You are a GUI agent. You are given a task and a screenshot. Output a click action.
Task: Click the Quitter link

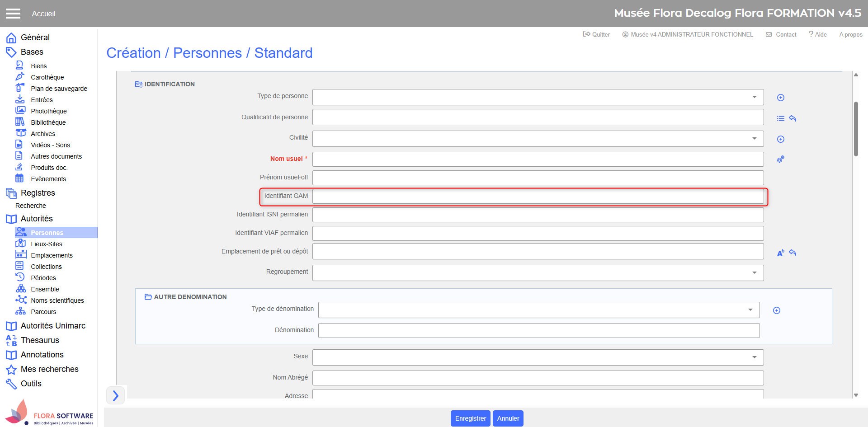point(597,34)
